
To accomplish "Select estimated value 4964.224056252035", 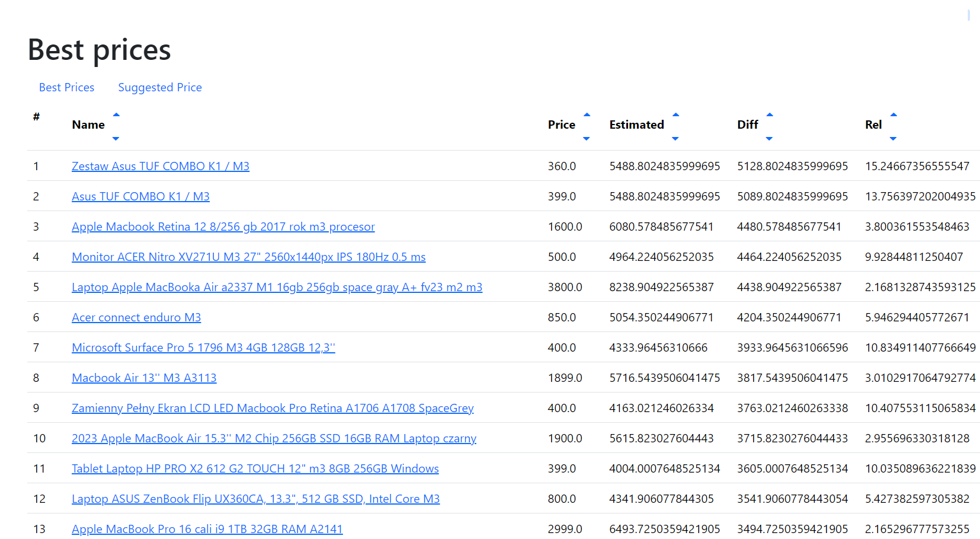I will click(661, 257).
